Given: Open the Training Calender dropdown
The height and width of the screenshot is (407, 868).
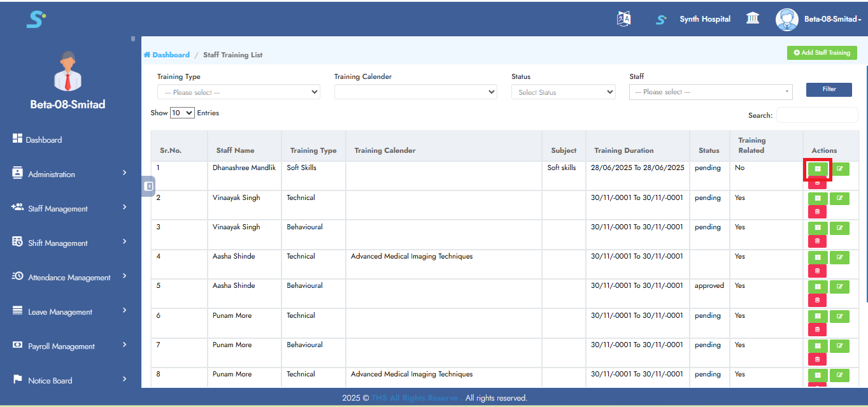Looking at the screenshot, I should [415, 92].
